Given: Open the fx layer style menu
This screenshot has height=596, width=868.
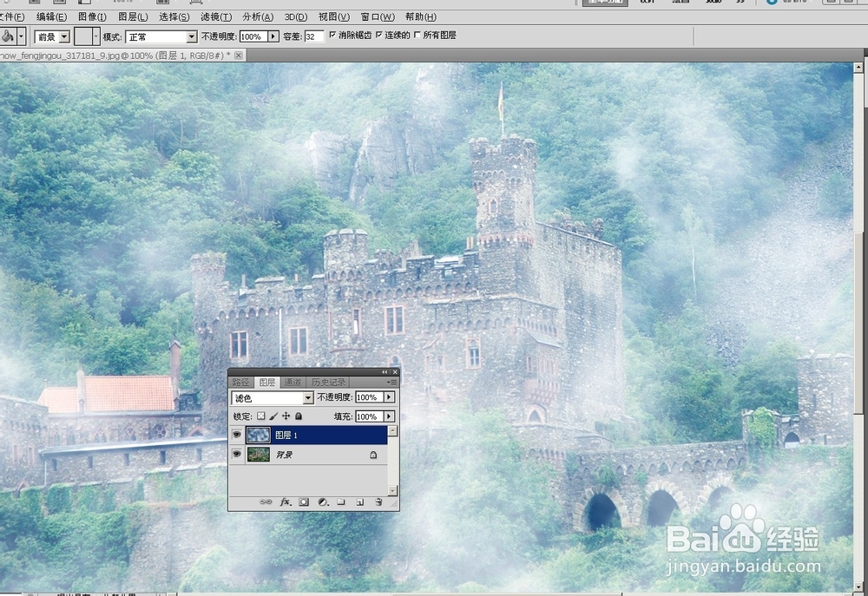Looking at the screenshot, I should point(285,502).
